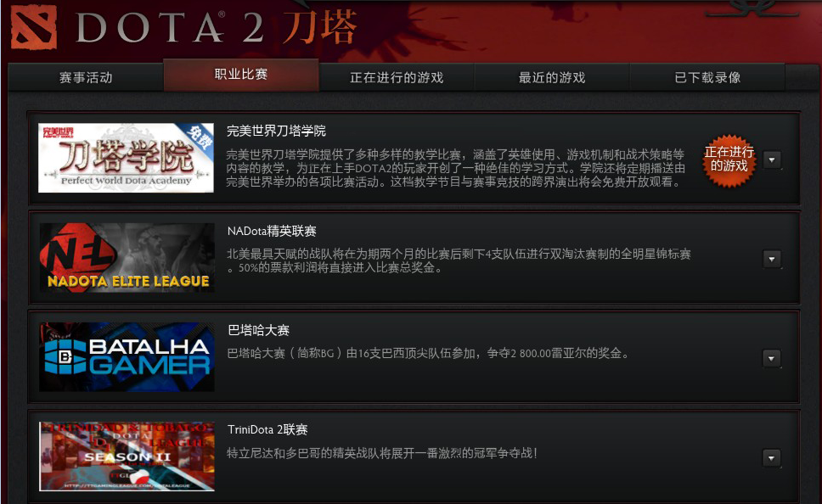Viewport: 822px width, 504px height.
Task: Expand the 完美世界刀塔学院 dropdown arrow
Action: [772, 160]
